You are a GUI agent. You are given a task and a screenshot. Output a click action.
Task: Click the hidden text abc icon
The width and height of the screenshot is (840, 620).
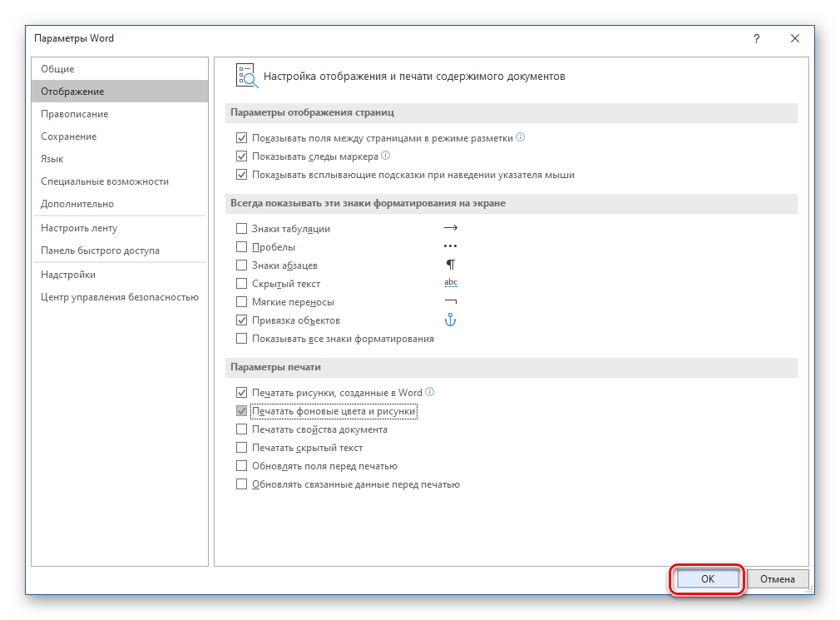pyautogui.click(x=451, y=282)
